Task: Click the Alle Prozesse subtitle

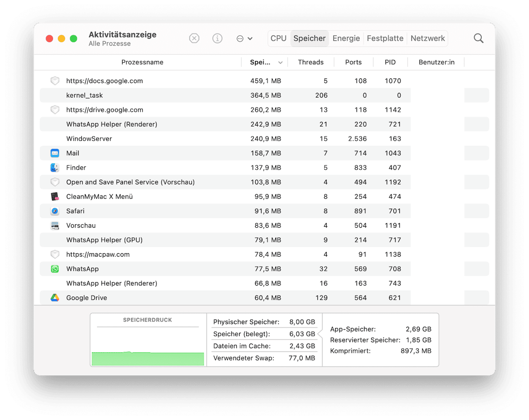Action: click(x=110, y=44)
